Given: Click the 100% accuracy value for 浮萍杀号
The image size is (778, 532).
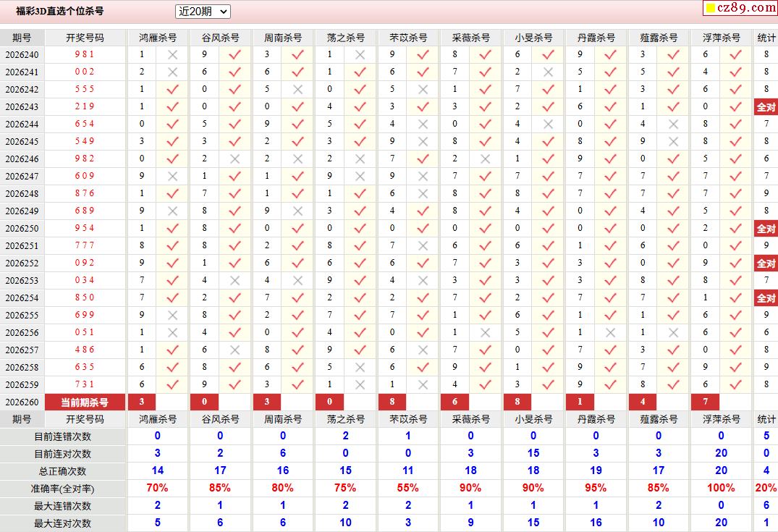Looking at the screenshot, I should click(x=721, y=488).
